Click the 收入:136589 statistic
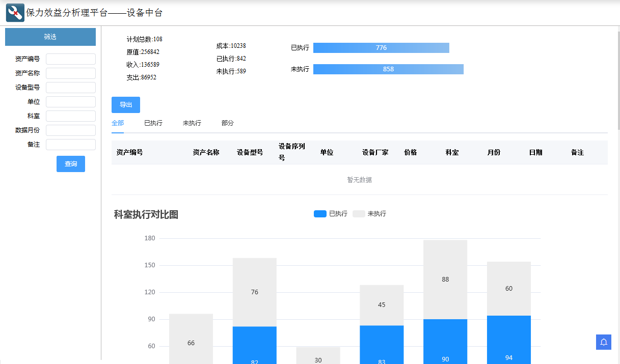Screen dimensions: 620x364 (143, 65)
